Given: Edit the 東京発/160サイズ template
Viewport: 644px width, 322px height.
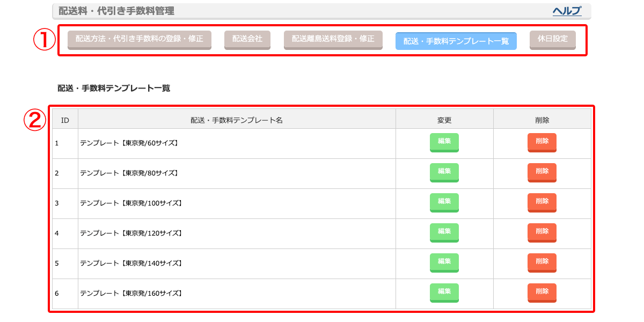Looking at the screenshot, I should 444,293.
